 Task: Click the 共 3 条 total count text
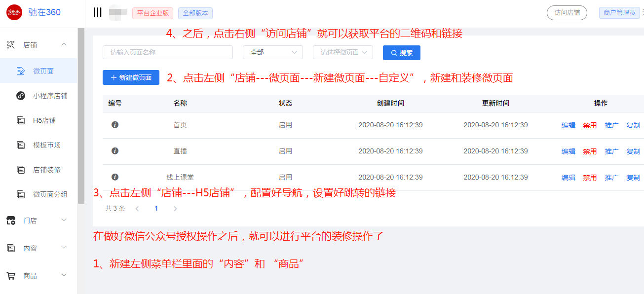(x=115, y=209)
